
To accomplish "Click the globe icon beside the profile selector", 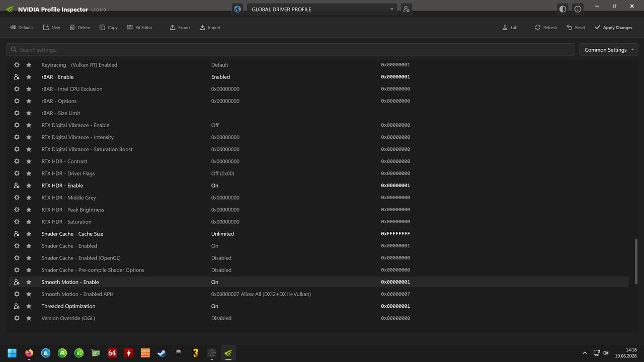I will [237, 9].
